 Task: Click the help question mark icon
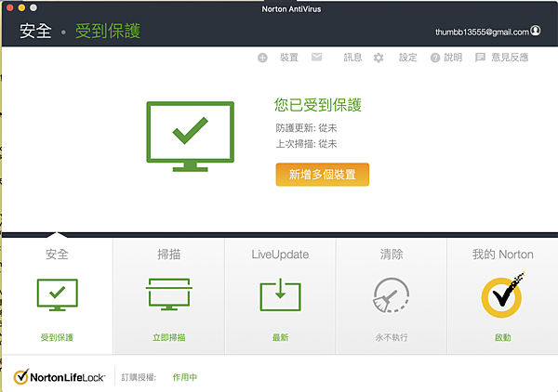[435, 58]
